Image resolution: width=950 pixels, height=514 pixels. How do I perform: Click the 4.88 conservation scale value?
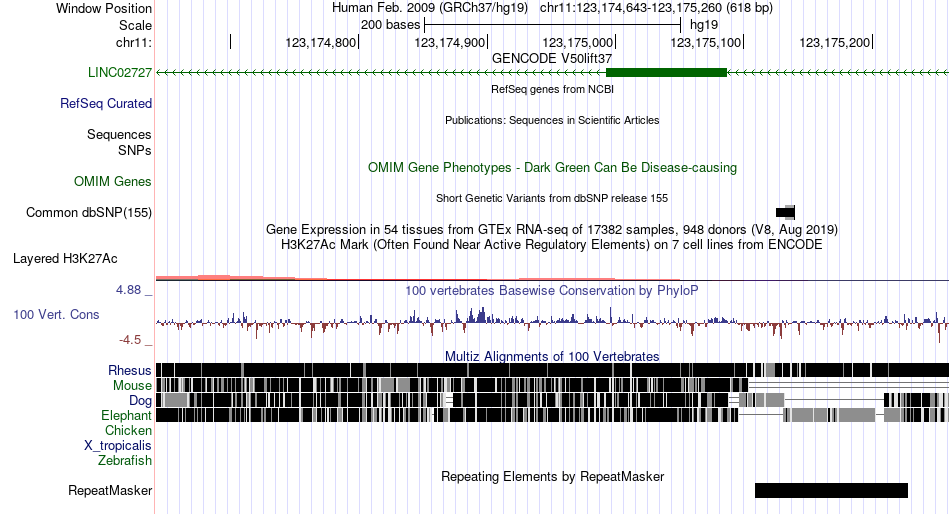point(128,290)
